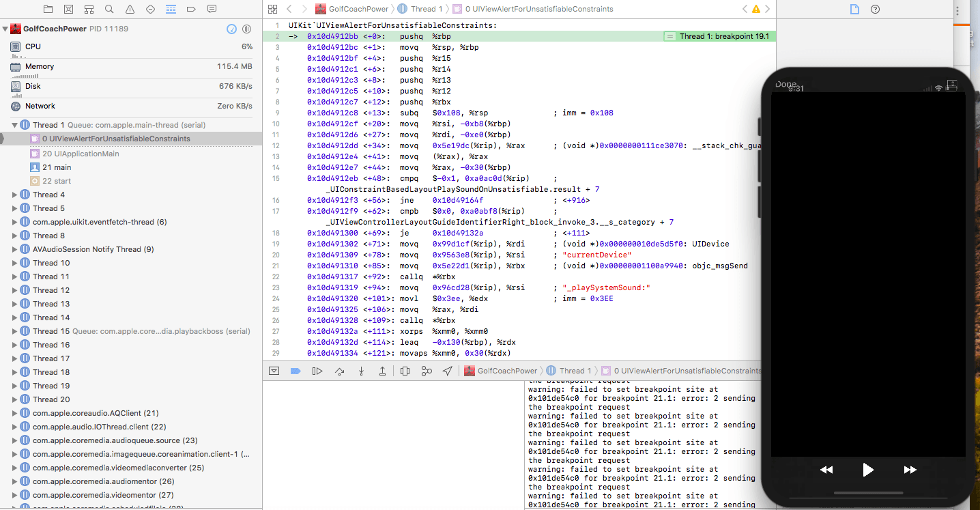Go back in editor history
This screenshot has height=510, width=980.
289,9
